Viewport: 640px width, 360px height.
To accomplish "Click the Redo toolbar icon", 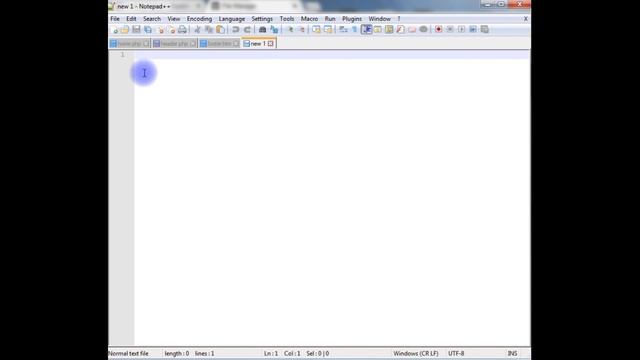I will [247, 29].
